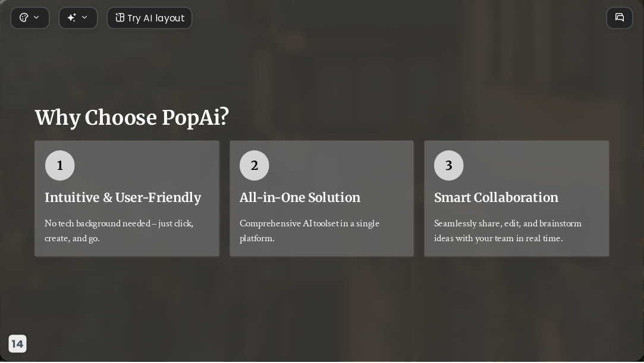644x363 pixels.
Task: Select the third card box Smart Collaboration
Action: [x=517, y=198]
